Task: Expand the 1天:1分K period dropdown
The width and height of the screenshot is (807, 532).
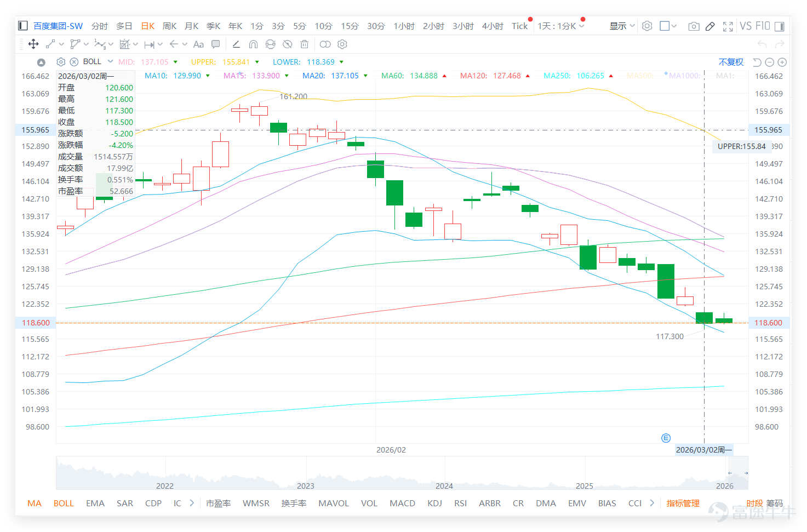Action: coord(581,26)
